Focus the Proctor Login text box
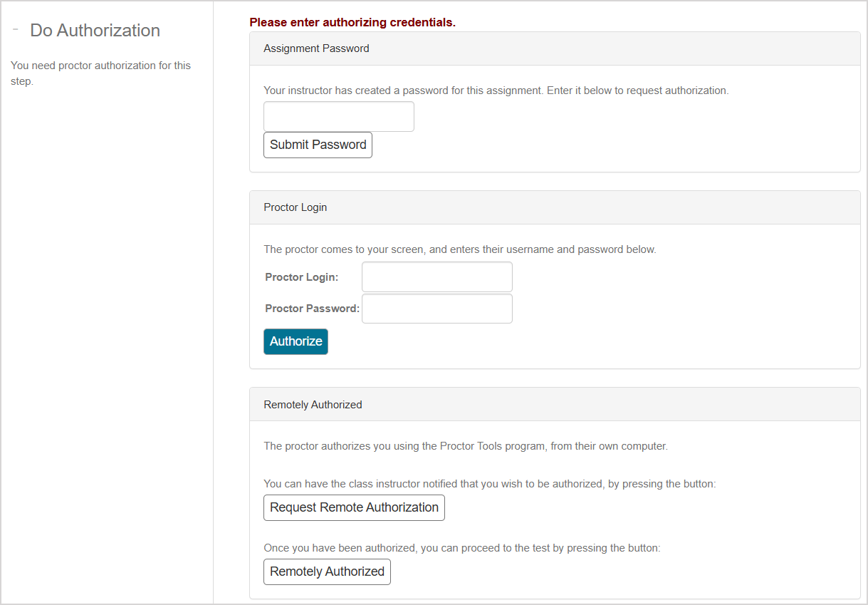The height and width of the screenshot is (605, 868). 436,276
